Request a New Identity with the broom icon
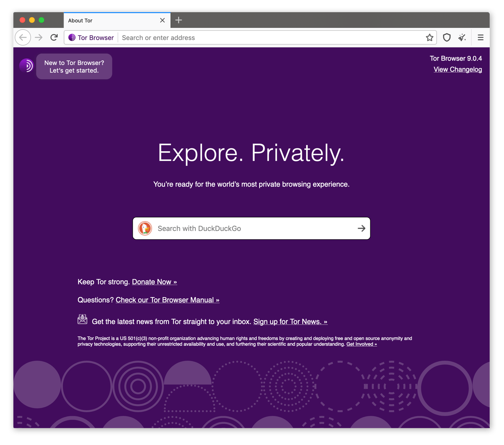This screenshot has height=445, width=504. point(462,38)
